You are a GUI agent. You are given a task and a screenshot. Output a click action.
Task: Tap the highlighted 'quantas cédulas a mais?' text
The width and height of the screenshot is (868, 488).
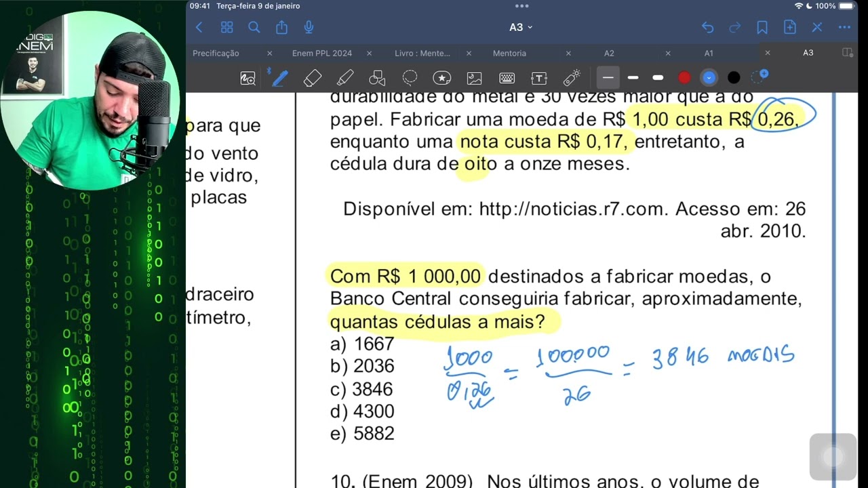438,321
